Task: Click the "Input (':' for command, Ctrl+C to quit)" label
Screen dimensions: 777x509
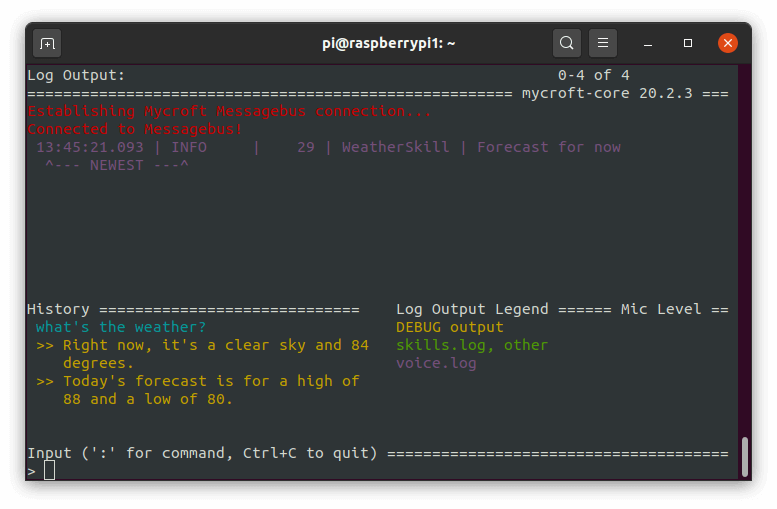Action: [x=202, y=453]
